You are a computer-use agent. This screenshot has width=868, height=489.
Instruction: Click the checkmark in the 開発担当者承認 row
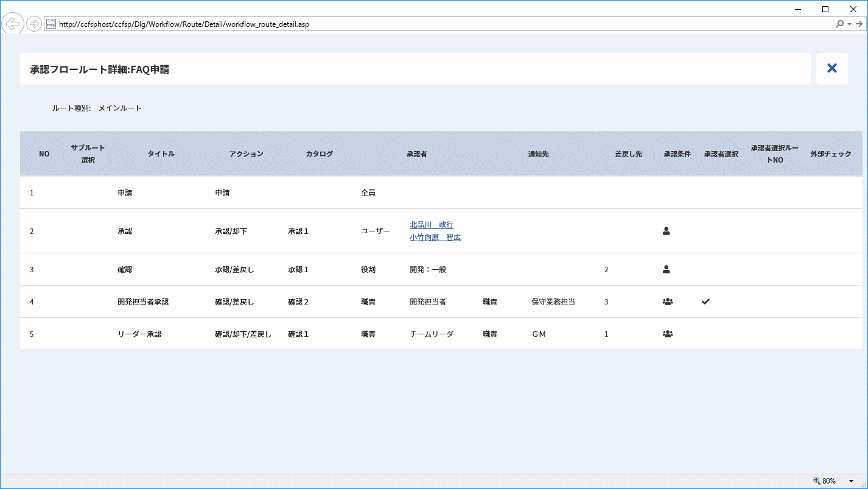coord(705,301)
